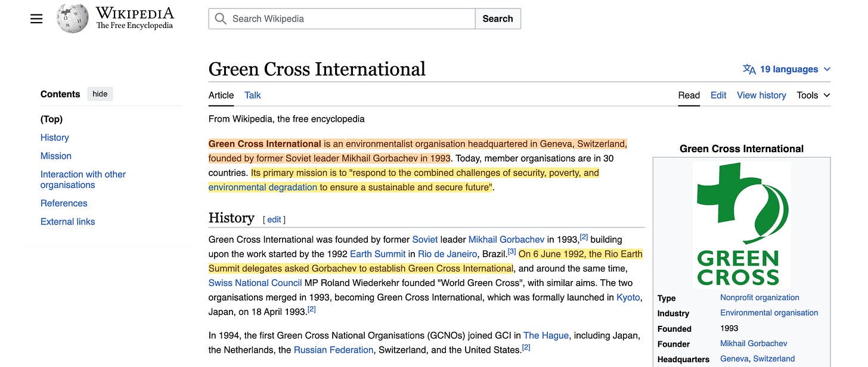Follow The Hague link
Screen dimensions: 868x367
click(546, 335)
